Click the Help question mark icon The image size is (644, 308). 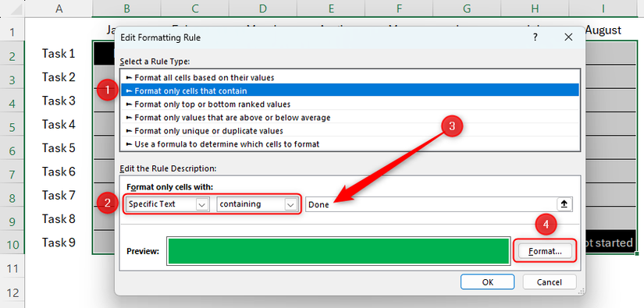coord(535,37)
